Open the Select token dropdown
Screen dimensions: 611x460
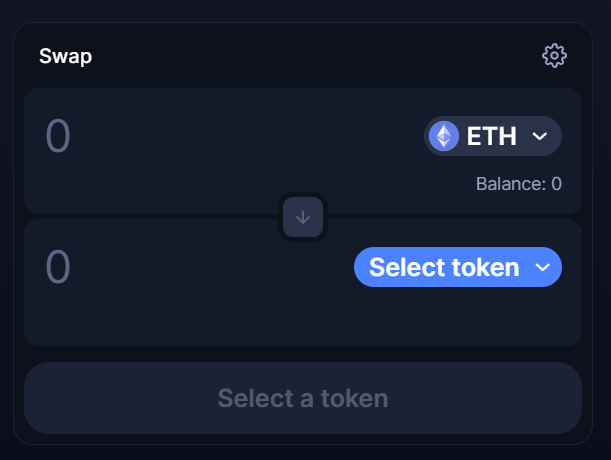458,267
